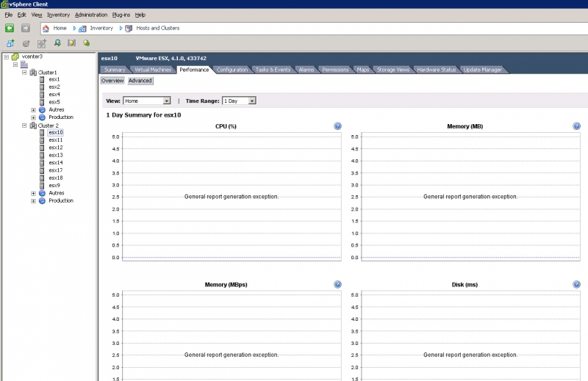This screenshot has height=381, width=588.
Task: Click the host icon beside esx9
Action: [x=42, y=186]
